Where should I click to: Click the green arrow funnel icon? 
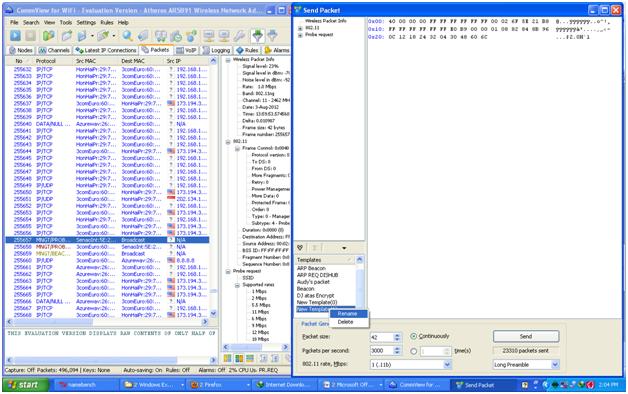coord(258,36)
